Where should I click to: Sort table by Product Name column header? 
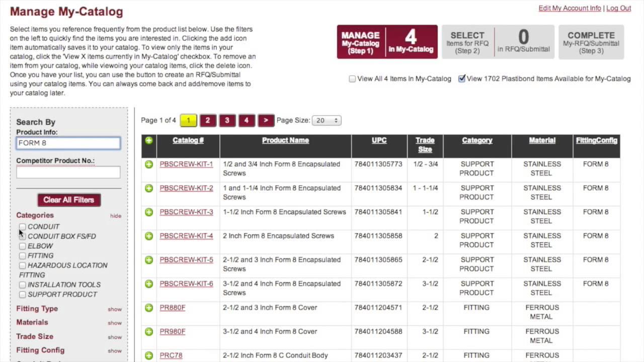(285, 140)
